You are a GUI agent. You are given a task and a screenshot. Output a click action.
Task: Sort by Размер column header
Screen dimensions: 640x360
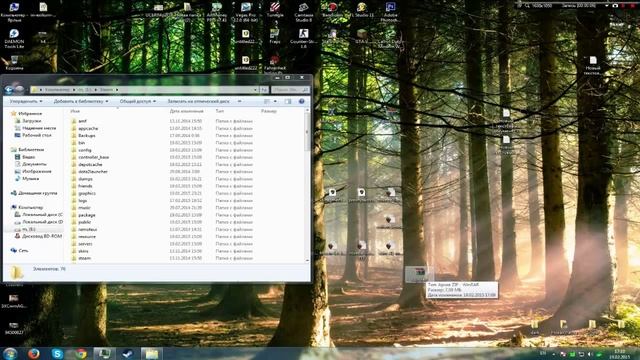(269, 111)
